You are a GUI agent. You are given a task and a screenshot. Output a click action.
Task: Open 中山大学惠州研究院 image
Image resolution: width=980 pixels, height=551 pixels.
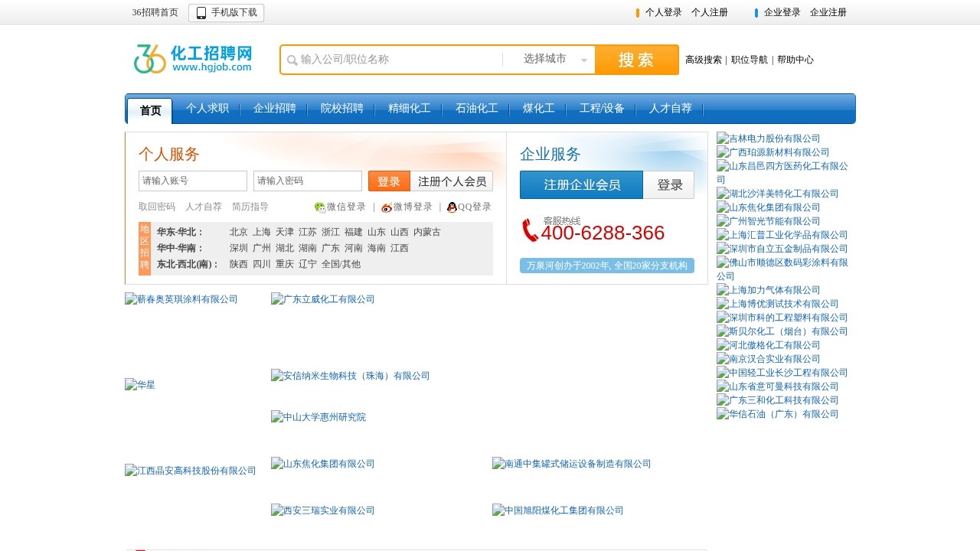(x=318, y=417)
